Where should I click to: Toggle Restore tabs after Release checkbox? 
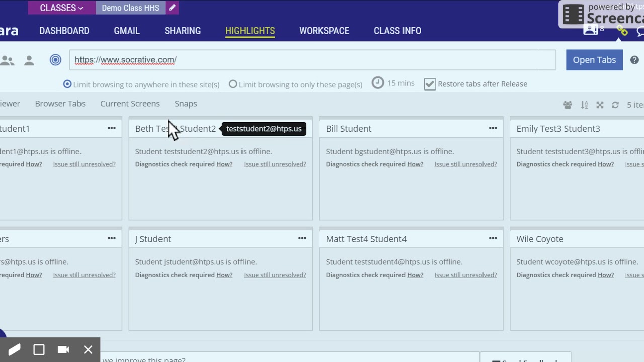coord(430,84)
